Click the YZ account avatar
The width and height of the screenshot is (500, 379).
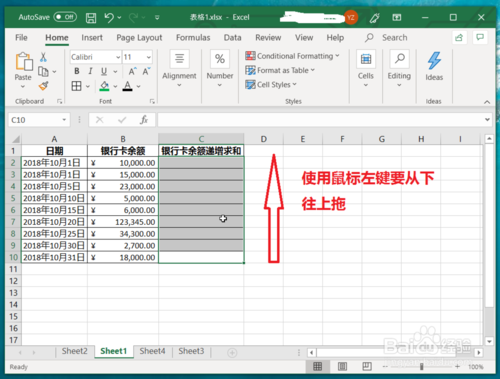pyautogui.click(x=351, y=17)
